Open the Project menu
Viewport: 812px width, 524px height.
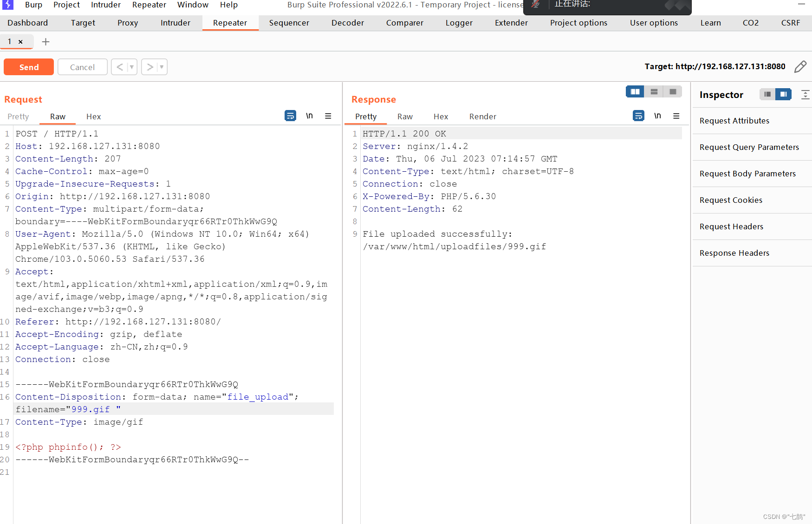click(x=66, y=5)
